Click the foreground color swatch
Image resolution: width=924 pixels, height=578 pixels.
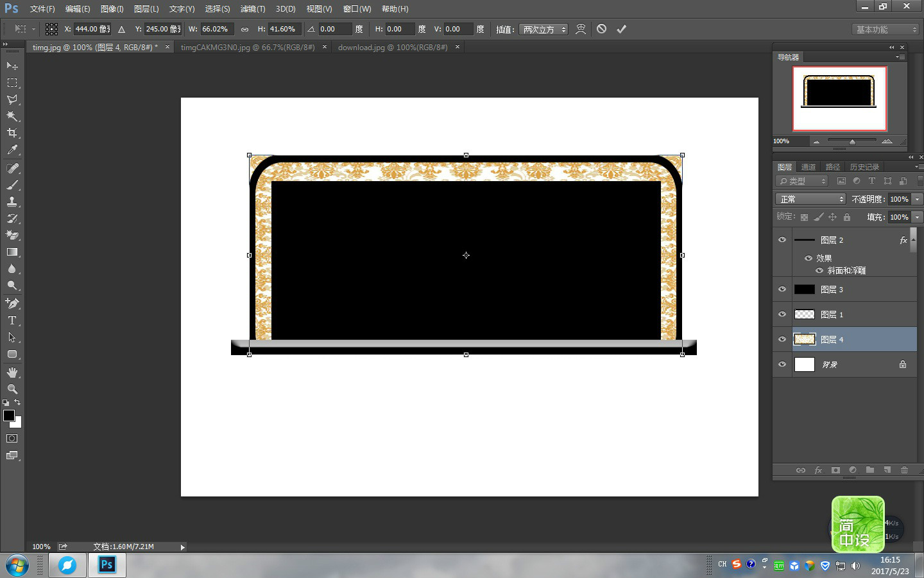[9, 416]
